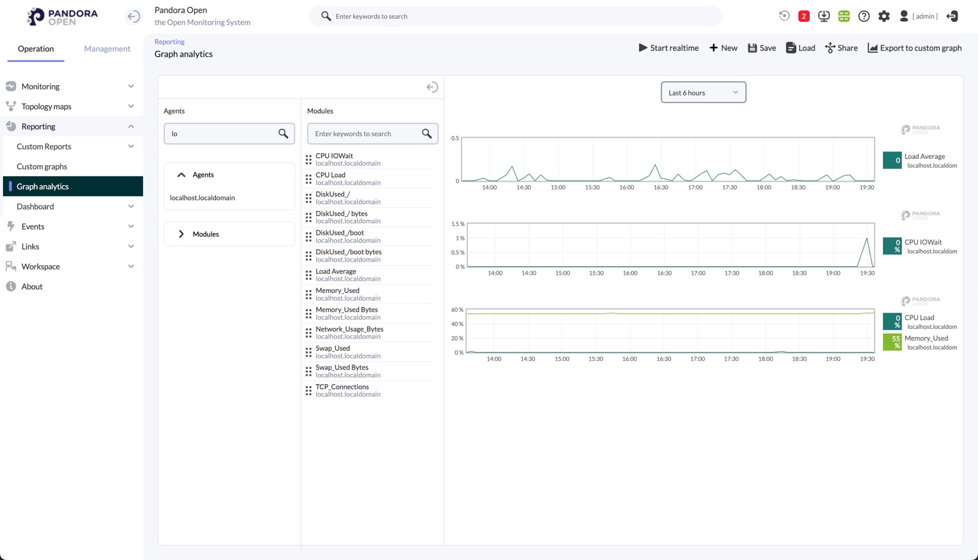The height and width of the screenshot is (560, 978).
Task: Collapse the filter panel with arrow icon
Action: point(432,87)
